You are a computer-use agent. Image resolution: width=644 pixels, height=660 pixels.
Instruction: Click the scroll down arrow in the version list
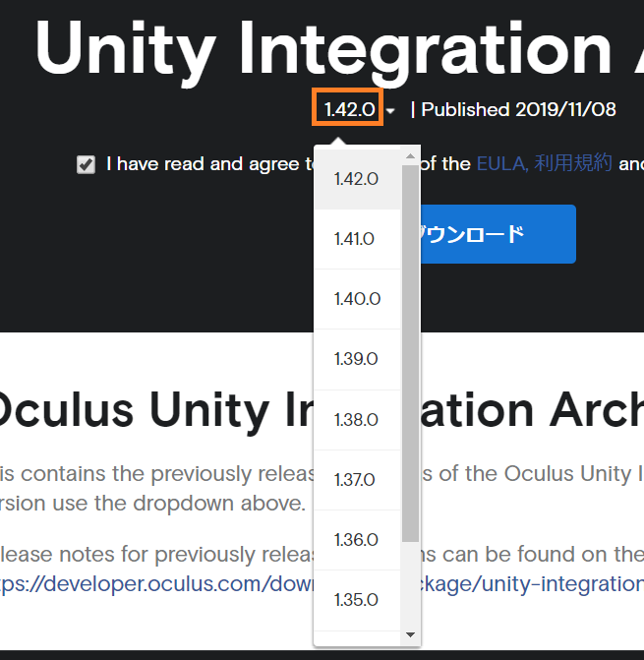click(x=410, y=634)
